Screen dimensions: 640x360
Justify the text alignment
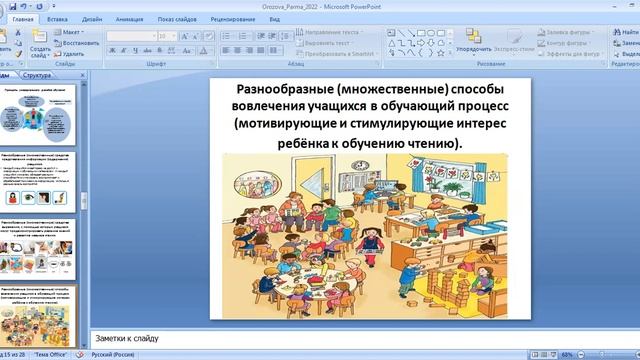tap(260, 51)
